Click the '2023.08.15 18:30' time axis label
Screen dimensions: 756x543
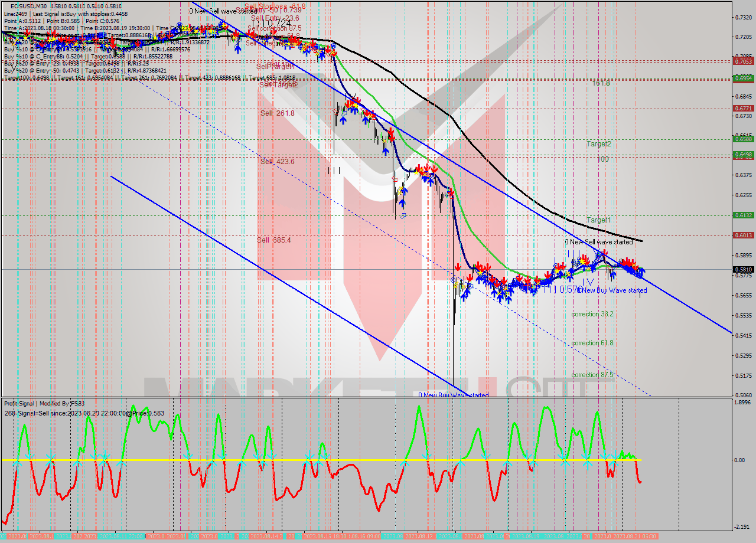[x=326, y=536]
